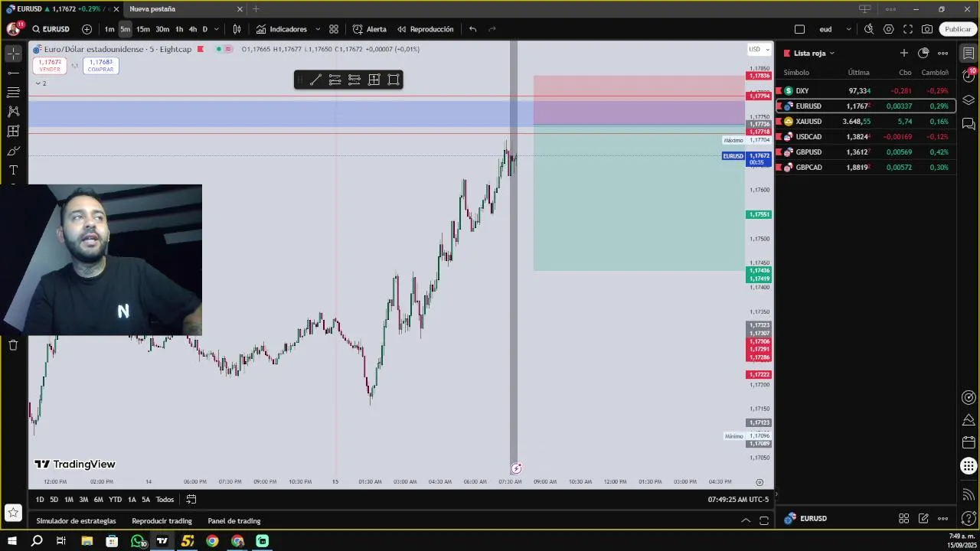The image size is (980, 551).
Task: Open chart type candles selector
Action: [x=237, y=29]
